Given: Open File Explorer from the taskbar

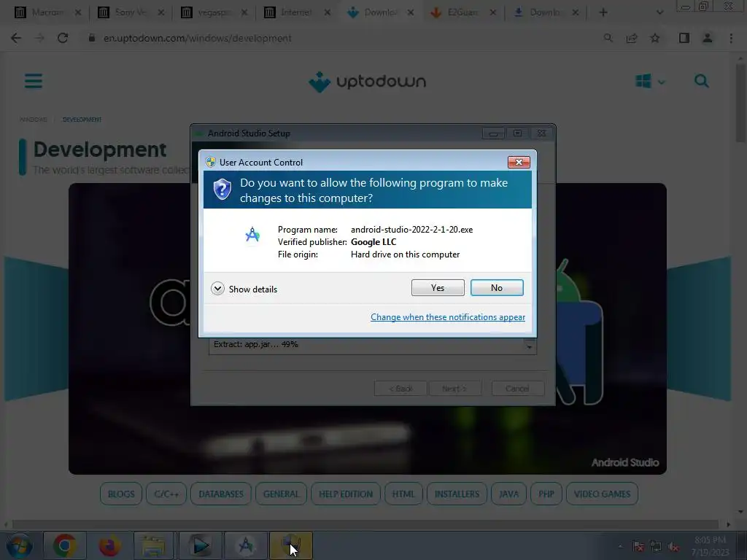Looking at the screenshot, I should [153, 545].
